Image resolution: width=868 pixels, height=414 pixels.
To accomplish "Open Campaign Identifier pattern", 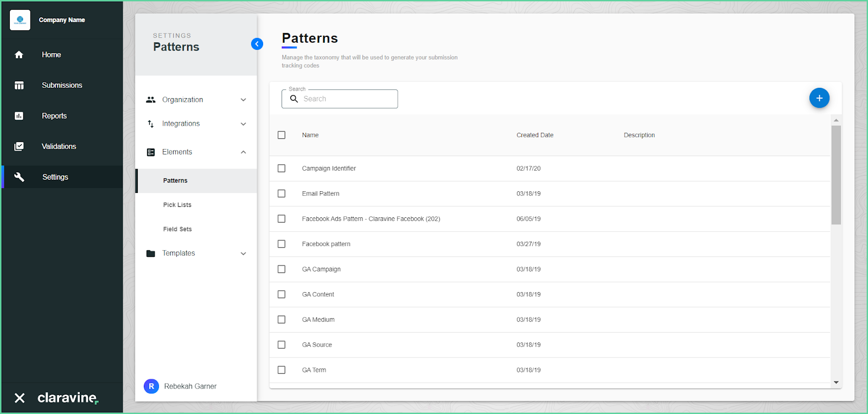I will point(329,169).
